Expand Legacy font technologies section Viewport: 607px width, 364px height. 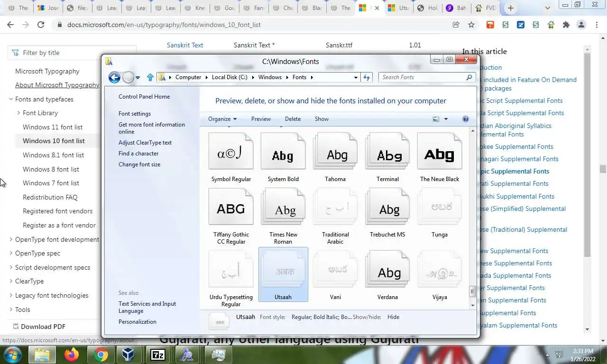[x=11, y=295]
